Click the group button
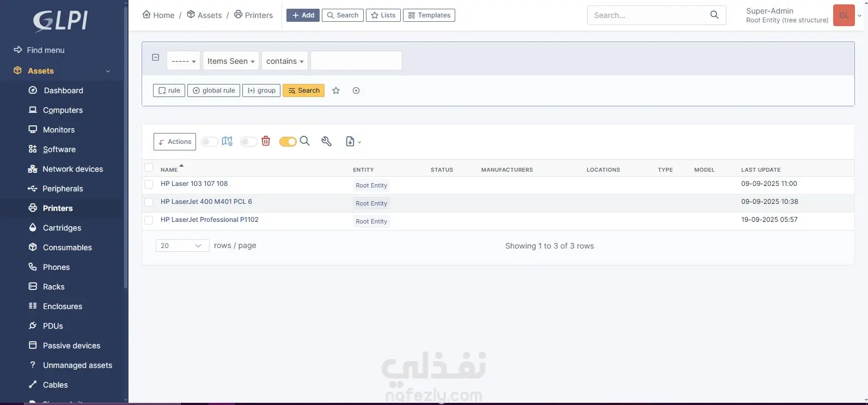The image size is (868, 405). tap(261, 90)
